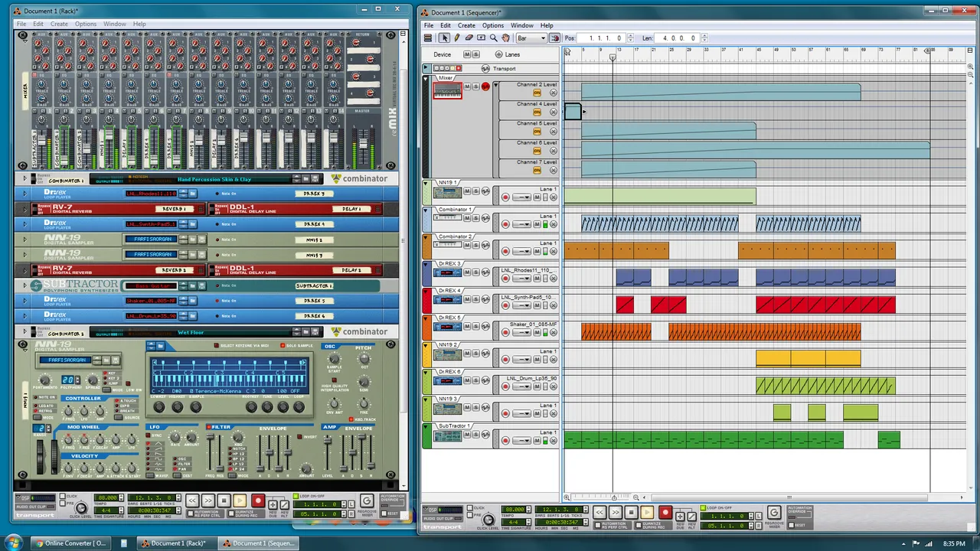Select the Hand tool in Sequencer toolbar
The image size is (980, 551).
505,37
